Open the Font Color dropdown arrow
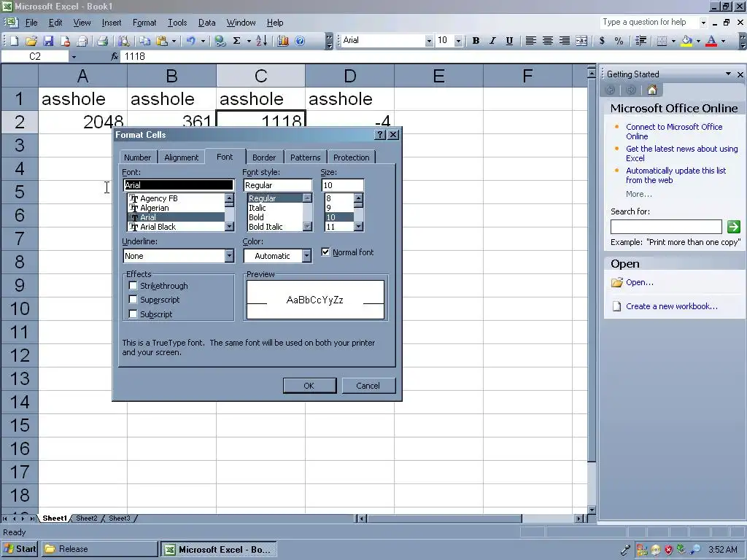 coord(723,41)
